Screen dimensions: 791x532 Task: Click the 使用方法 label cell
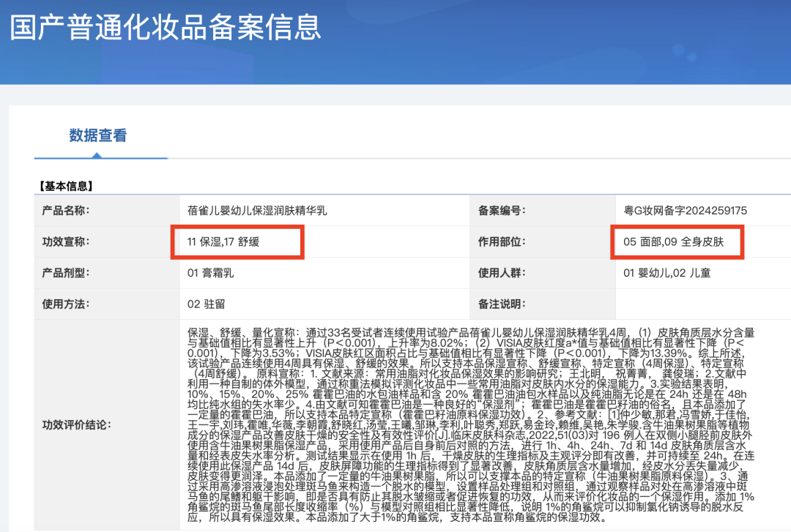tap(107, 304)
